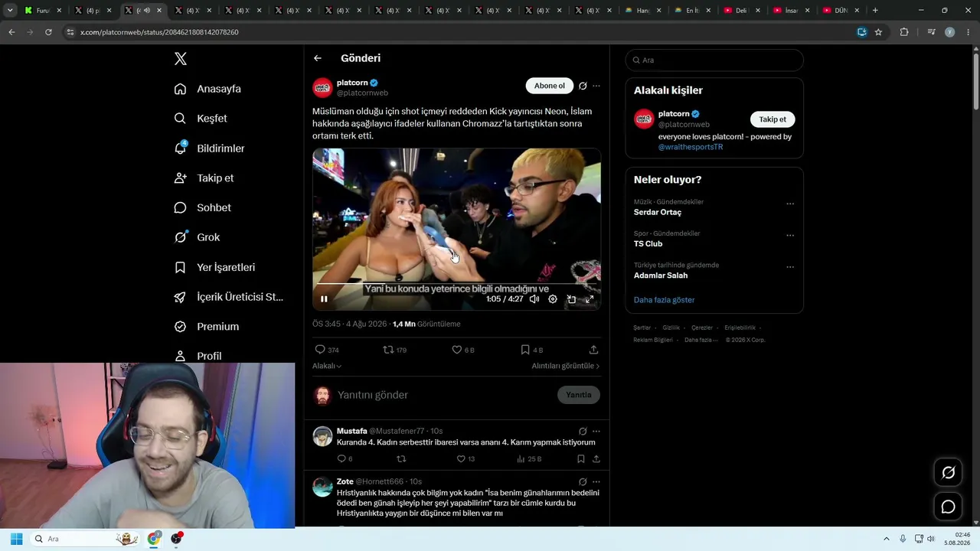Open Grok from the sidebar
Image resolution: width=980 pixels, height=551 pixels.
[197, 237]
